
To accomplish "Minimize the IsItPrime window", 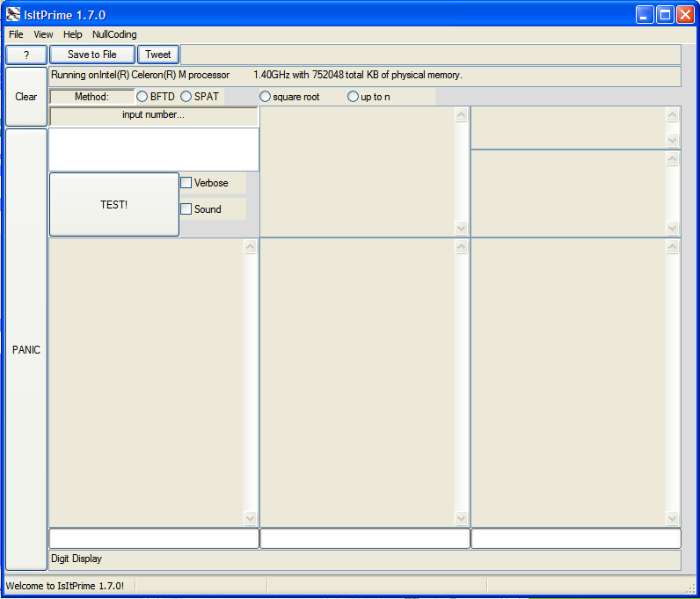I will pyautogui.click(x=645, y=15).
